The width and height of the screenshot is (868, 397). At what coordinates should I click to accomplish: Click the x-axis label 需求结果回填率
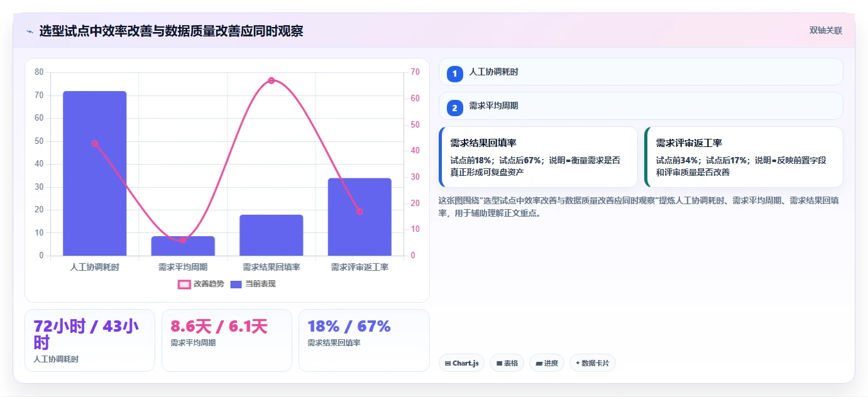pos(272,267)
